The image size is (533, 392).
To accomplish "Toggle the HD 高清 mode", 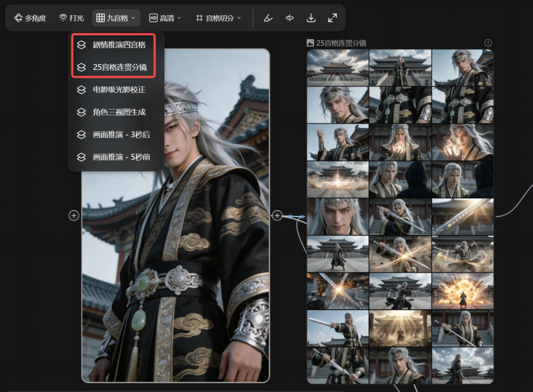I will (165, 18).
